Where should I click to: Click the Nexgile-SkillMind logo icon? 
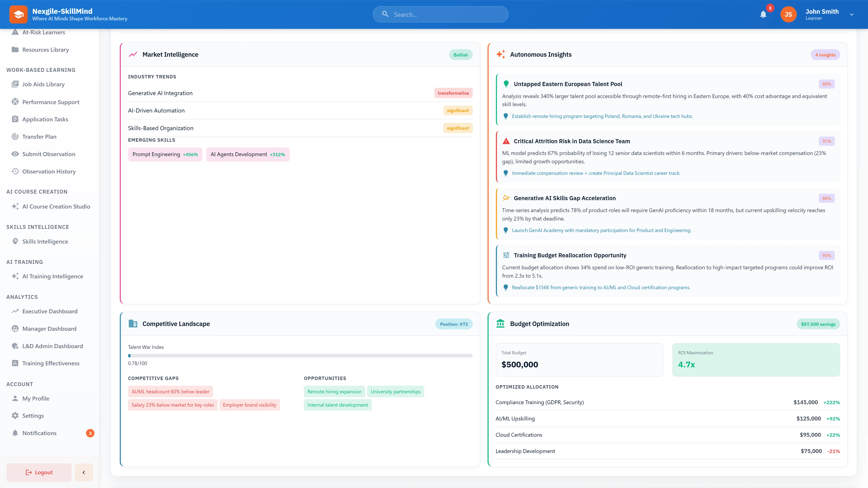(19, 14)
